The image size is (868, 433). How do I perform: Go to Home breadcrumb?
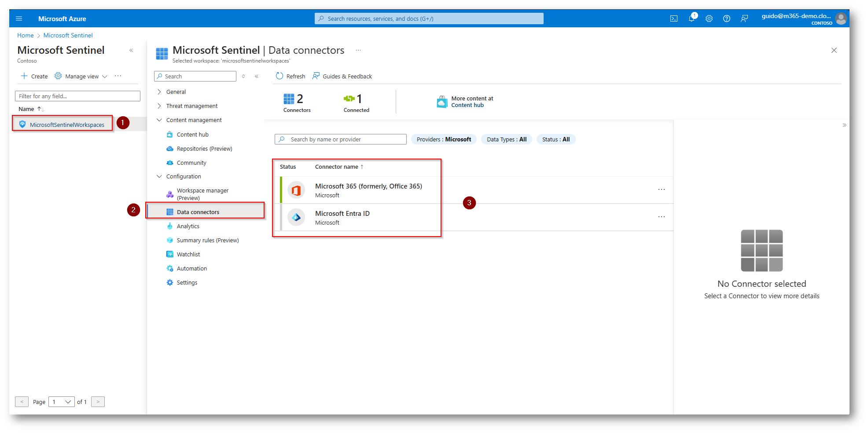tap(26, 35)
